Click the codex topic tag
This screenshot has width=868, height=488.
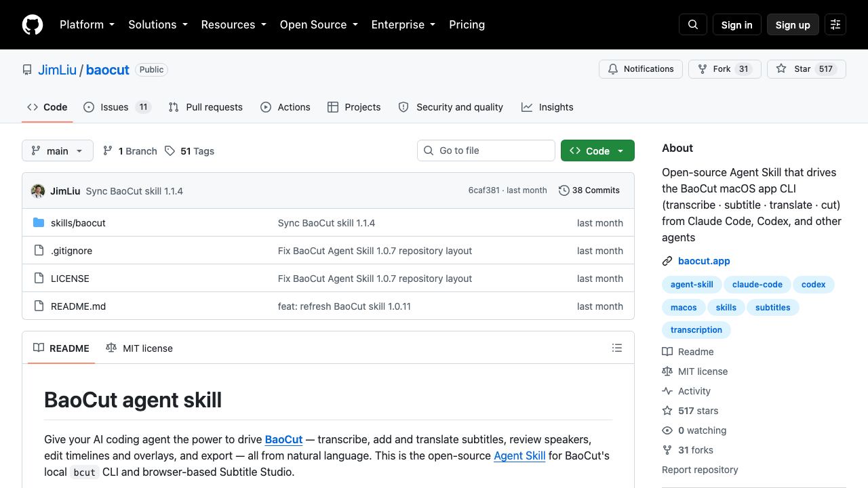tap(814, 285)
